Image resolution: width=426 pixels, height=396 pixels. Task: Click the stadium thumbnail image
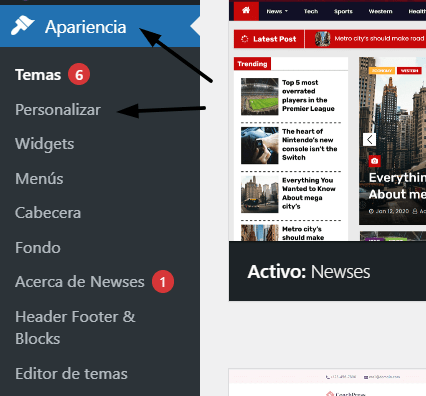pos(259,97)
